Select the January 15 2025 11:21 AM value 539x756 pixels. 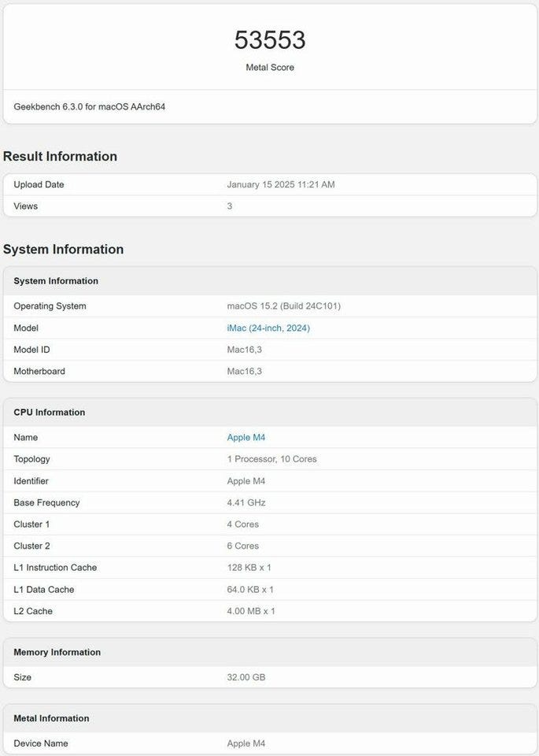click(x=281, y=184)
